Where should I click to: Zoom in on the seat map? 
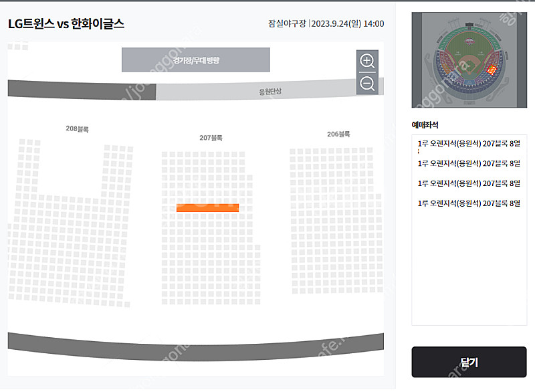click(367, 62)
